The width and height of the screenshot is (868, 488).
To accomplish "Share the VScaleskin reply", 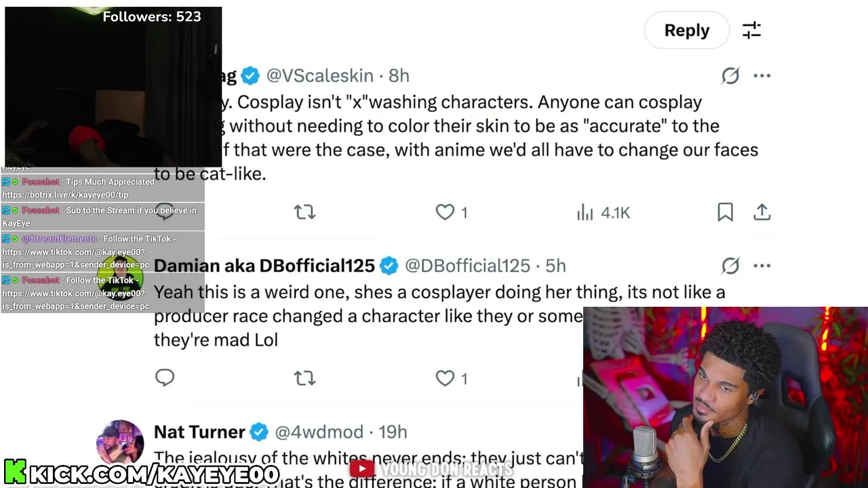I will point(762,213).
